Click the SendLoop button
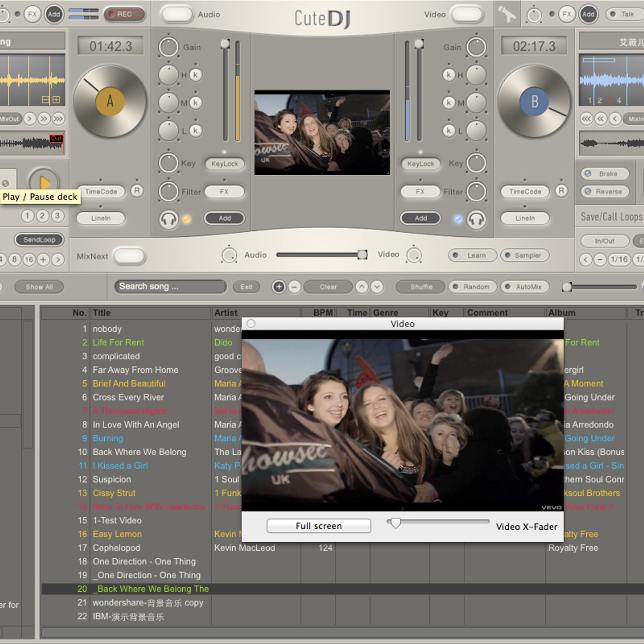Screen dimensions: 644x644 39,240
